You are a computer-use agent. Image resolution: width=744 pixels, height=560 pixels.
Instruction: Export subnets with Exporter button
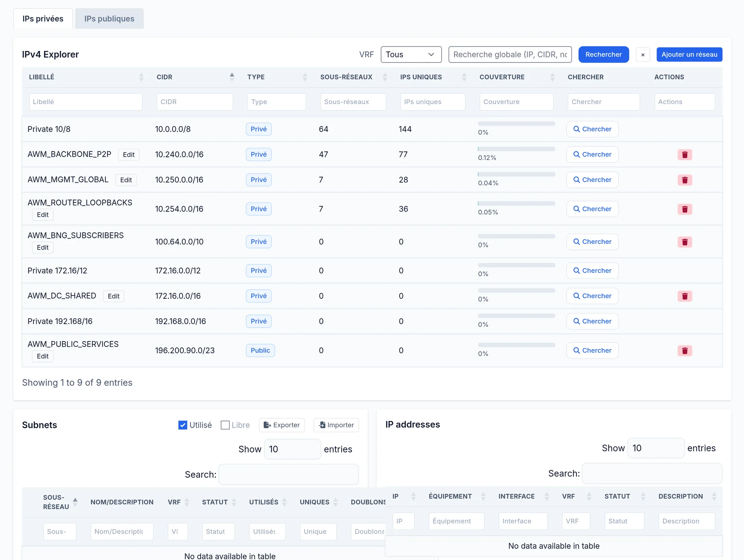(x=282, y=425)
